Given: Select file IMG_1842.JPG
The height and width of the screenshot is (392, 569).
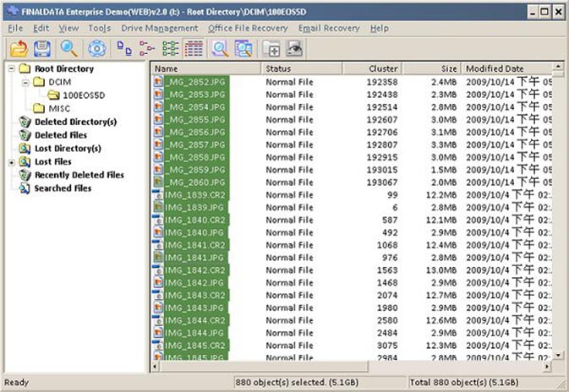Looking at the screenshot, I should pyautogui.click(x=194, y=283).
